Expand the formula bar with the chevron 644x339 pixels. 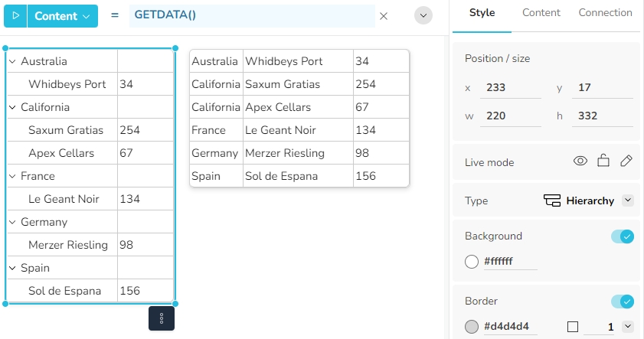[423, 16]
